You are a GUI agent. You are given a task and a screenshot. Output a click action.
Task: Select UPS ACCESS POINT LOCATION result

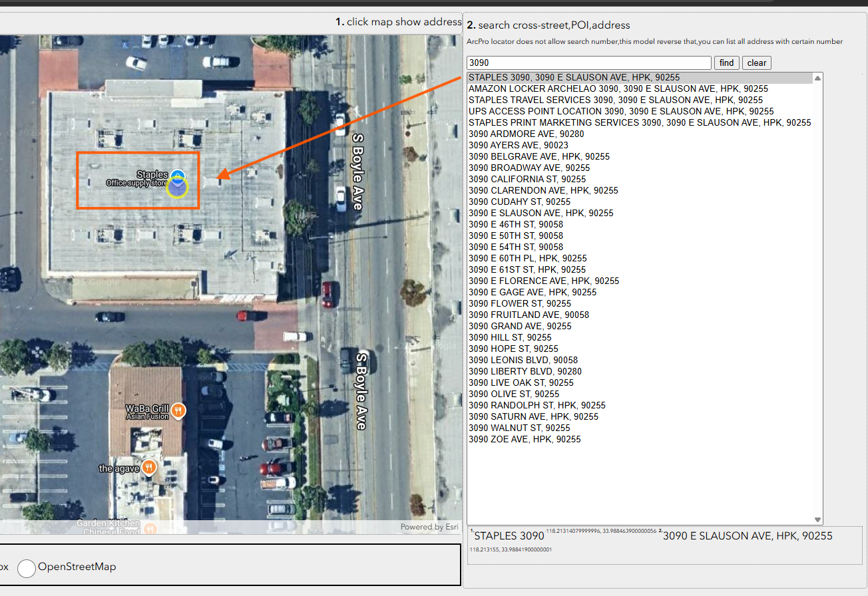click(x=620, y=112)
